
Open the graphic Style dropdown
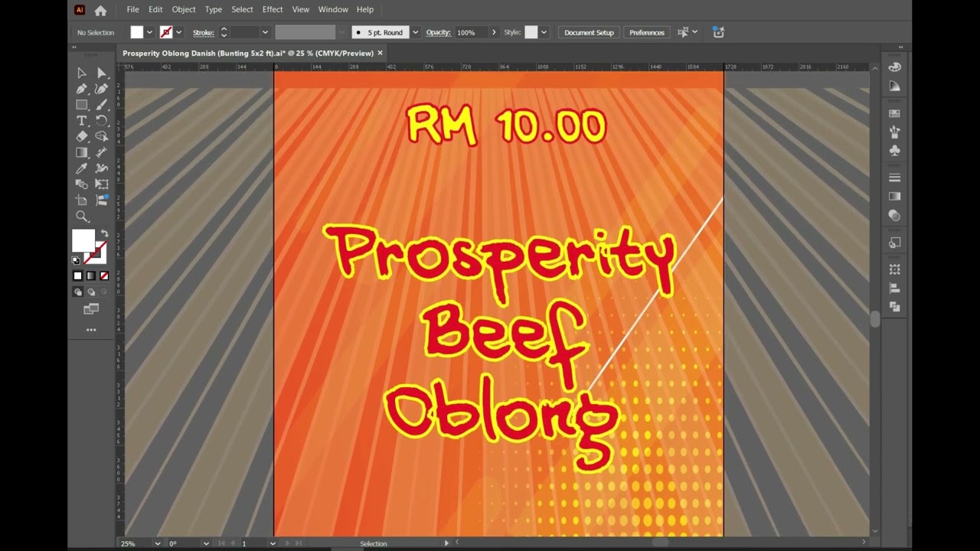tap(544, 32)
